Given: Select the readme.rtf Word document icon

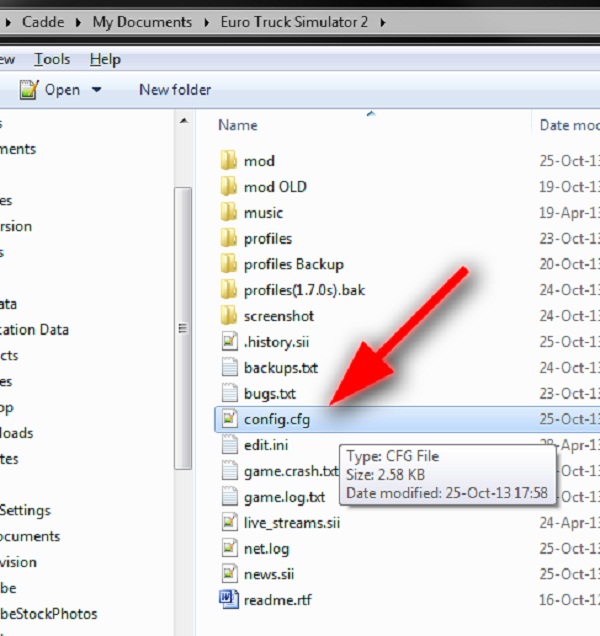Looking at the screenshot, I should tap(229, 599).
